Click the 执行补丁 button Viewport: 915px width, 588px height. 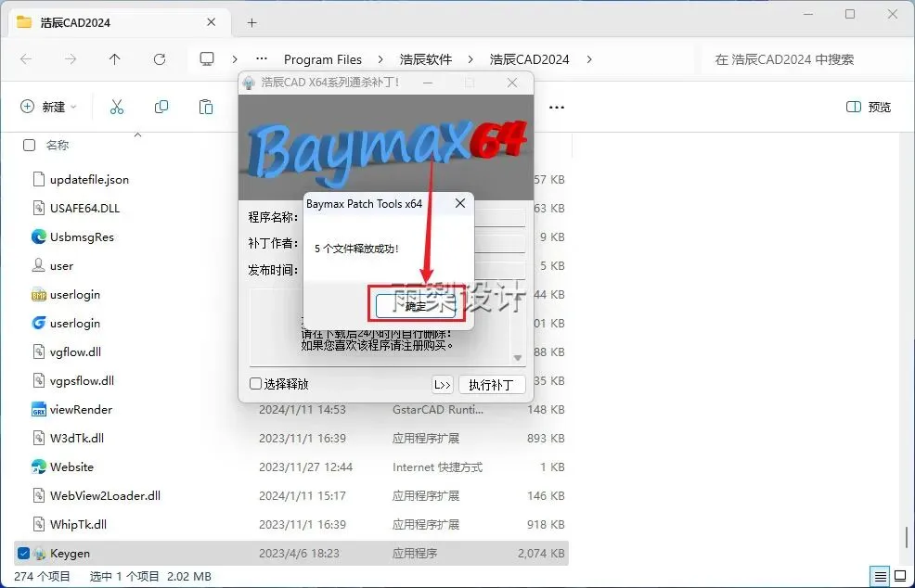pos(491,384)
